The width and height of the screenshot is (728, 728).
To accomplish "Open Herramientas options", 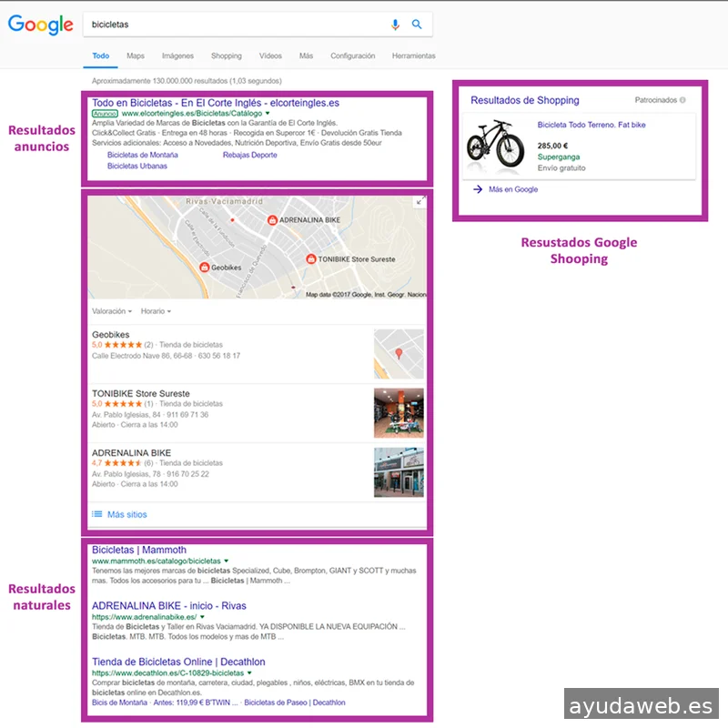I will [414, 56].
